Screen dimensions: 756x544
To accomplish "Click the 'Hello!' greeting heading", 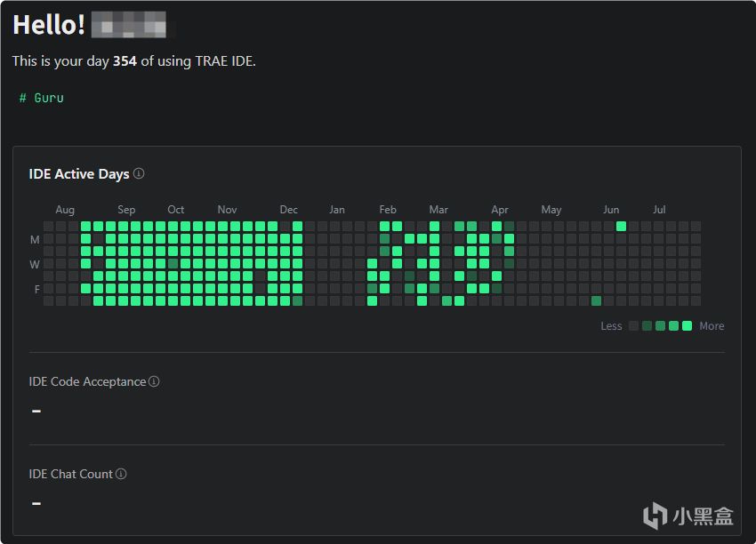I will pos(49,25).
